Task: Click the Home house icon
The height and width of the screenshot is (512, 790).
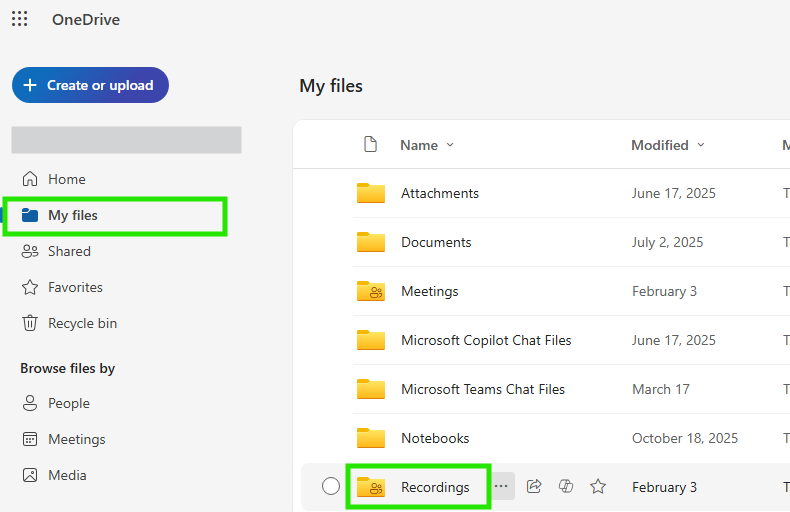Action: [30, 179]
